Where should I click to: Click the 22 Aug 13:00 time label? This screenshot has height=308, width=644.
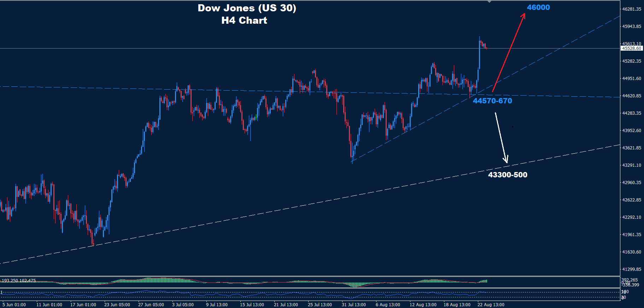491,305
